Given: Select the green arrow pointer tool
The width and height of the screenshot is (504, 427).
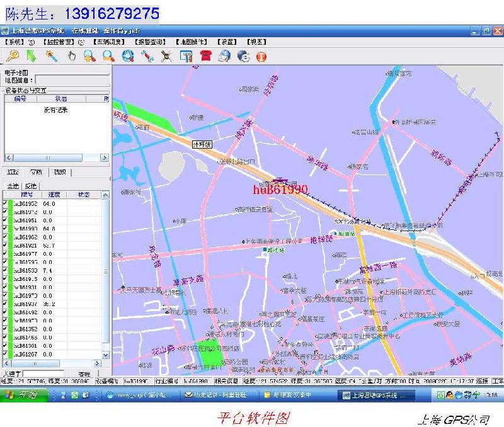Looking at the screenshot, I should (x=31, y=56).
